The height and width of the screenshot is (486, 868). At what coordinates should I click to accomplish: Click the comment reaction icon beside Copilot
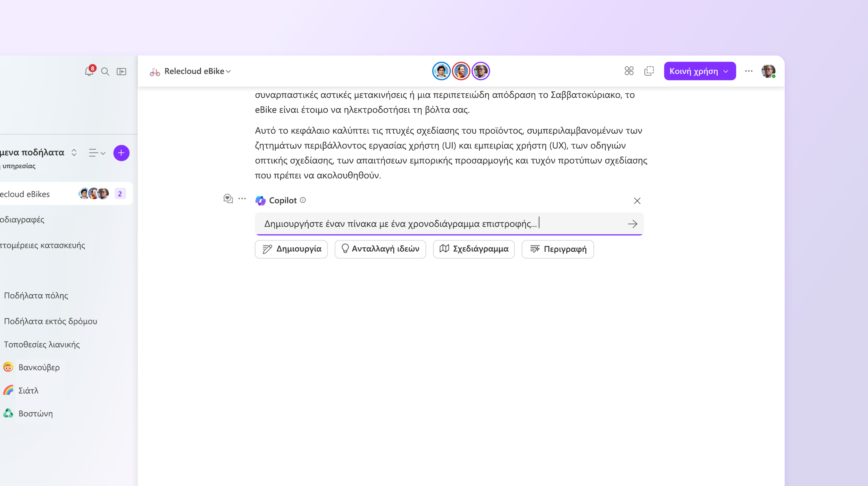[228, 199]
